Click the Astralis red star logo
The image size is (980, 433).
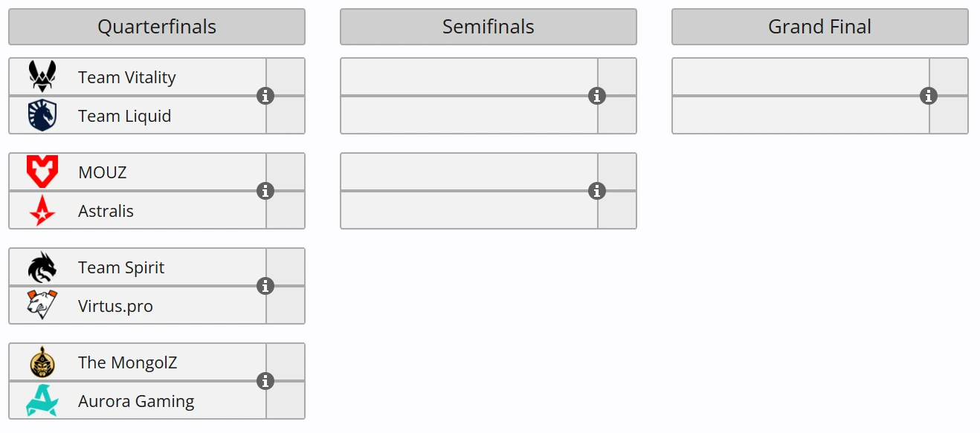(42, 211)
